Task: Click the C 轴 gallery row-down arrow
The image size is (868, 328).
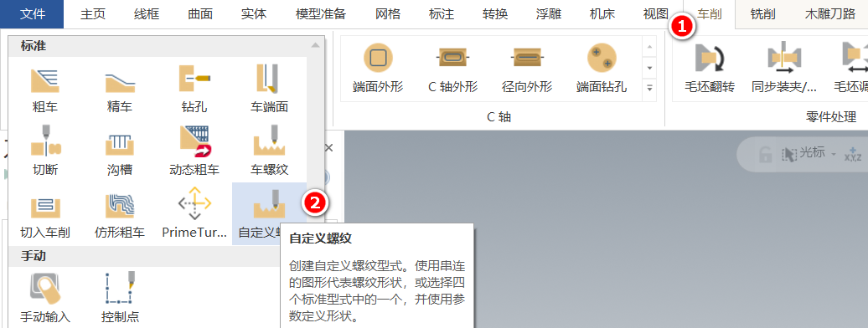Action: pyautogui.click(x=650, y=68)
